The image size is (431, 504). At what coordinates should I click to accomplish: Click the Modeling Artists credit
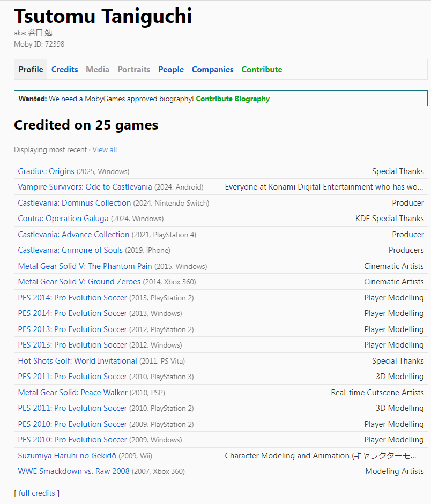pos(395,471)
